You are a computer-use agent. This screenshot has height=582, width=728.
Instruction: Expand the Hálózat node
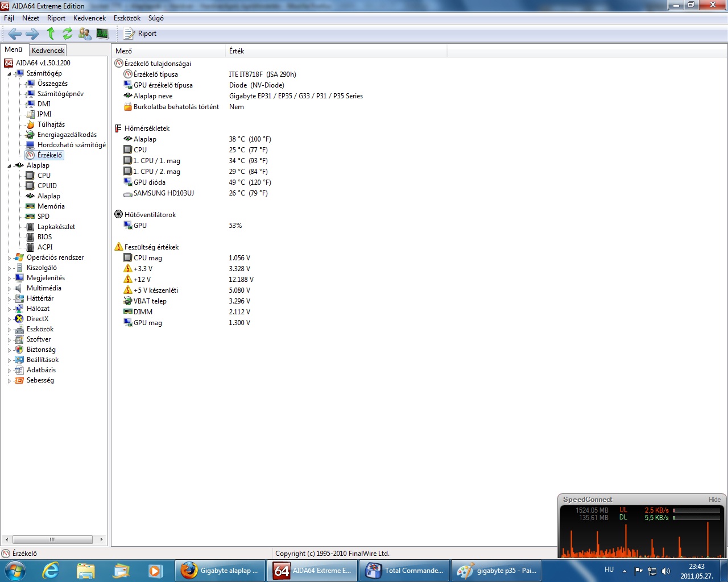(9, 309)
